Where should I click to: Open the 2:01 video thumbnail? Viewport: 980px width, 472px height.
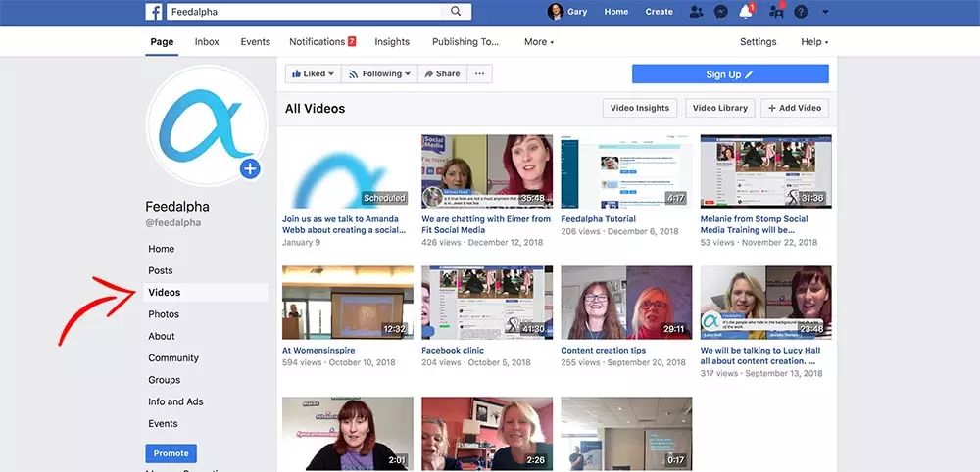click(x=348, y=433)
